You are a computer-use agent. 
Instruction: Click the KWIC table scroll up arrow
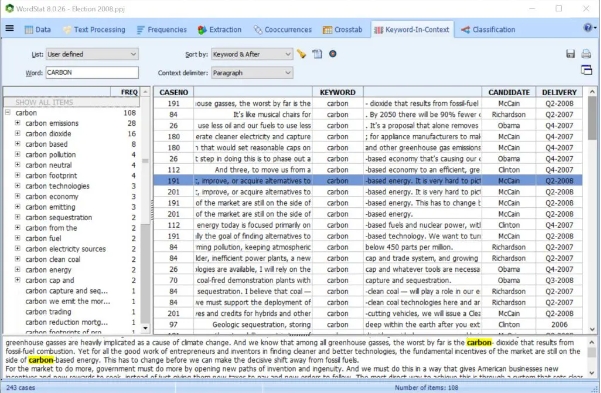(x=592, y=92)
